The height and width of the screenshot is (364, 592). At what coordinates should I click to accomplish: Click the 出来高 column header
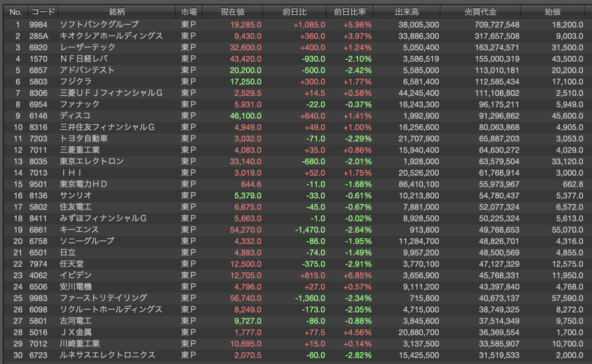pos(407,12)
